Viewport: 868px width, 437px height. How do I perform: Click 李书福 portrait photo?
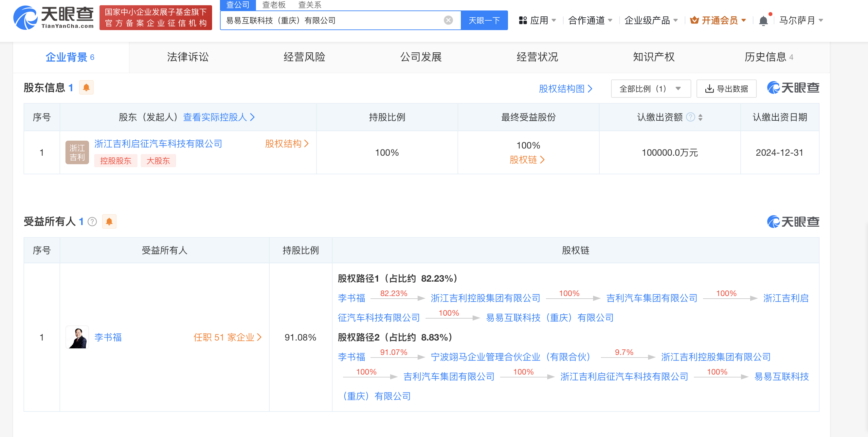[x=77, y=337]
